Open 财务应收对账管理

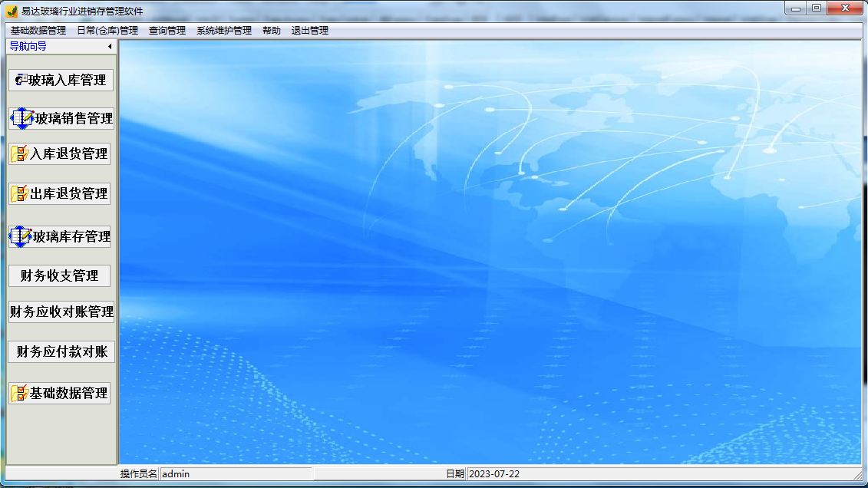60,312
